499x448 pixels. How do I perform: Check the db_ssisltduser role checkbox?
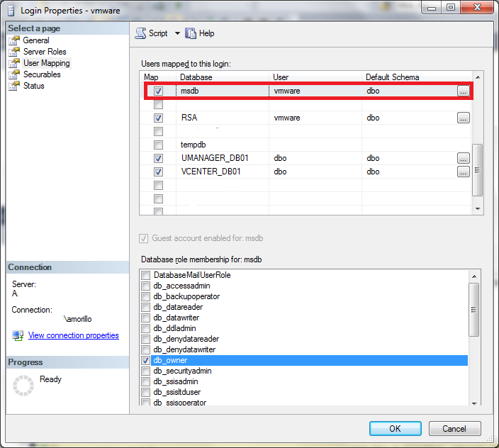pyautogui.click(x=146, y=392)
